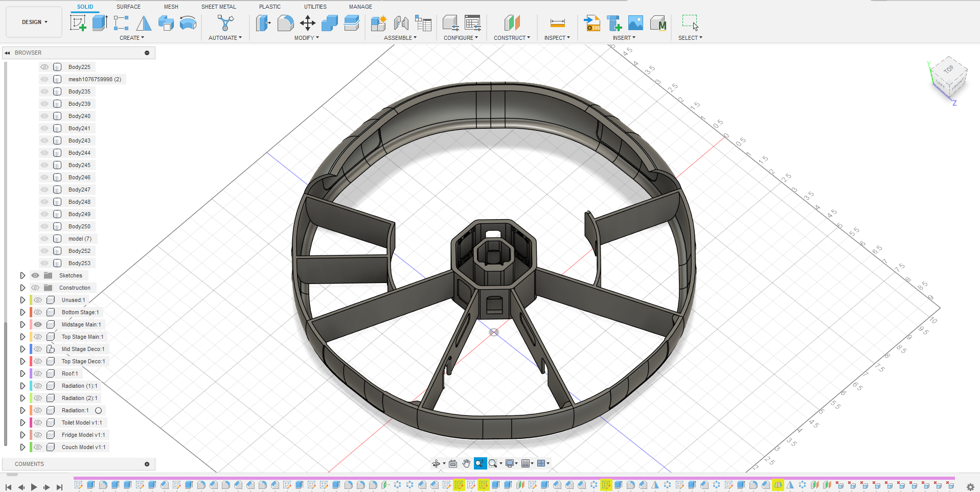
Task: Select the Orbit navigation tool
Action: pos(436,463)
